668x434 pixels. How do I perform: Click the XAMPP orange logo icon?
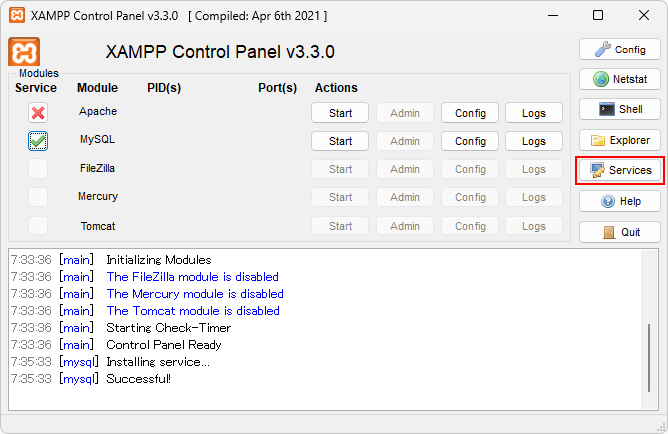[24, 52]
